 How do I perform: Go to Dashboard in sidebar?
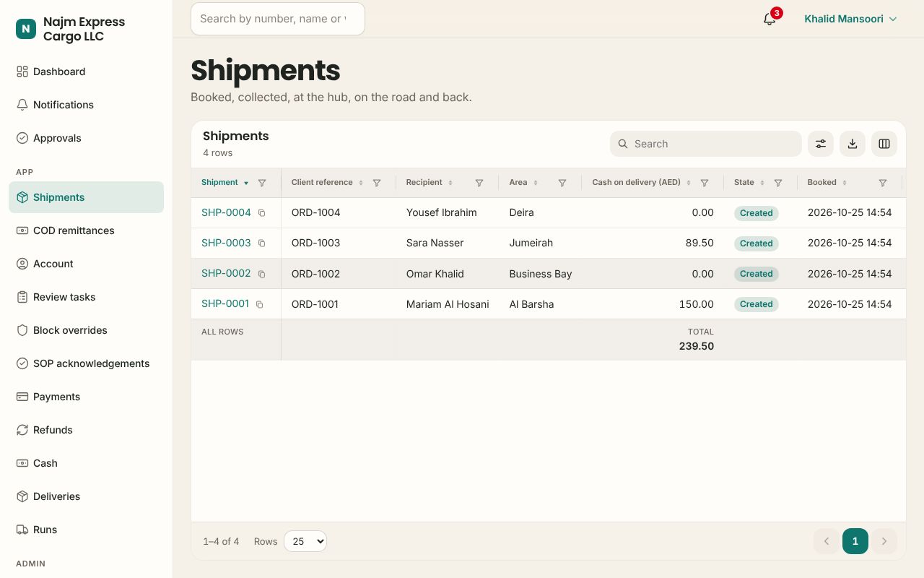[x=86, y=72]
